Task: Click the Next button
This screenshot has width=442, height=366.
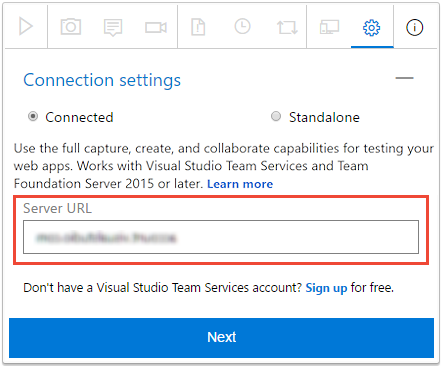Action: pos(221,338)
